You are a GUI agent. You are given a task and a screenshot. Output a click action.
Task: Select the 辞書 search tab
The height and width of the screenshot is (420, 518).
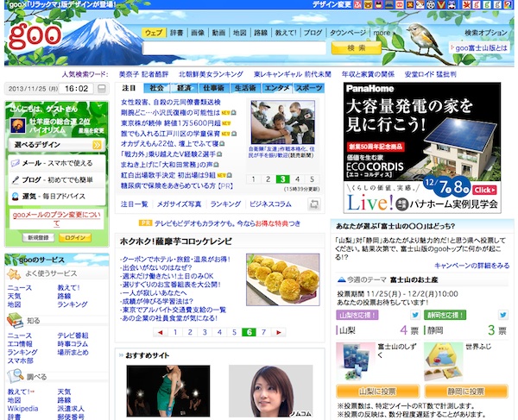click(x=175, y=33)
